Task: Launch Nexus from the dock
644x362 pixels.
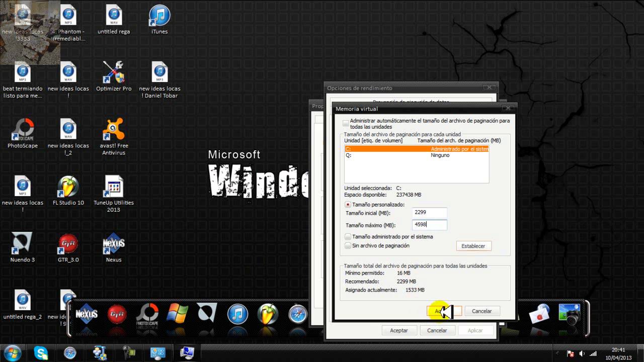Action: (x=87, y=314)
